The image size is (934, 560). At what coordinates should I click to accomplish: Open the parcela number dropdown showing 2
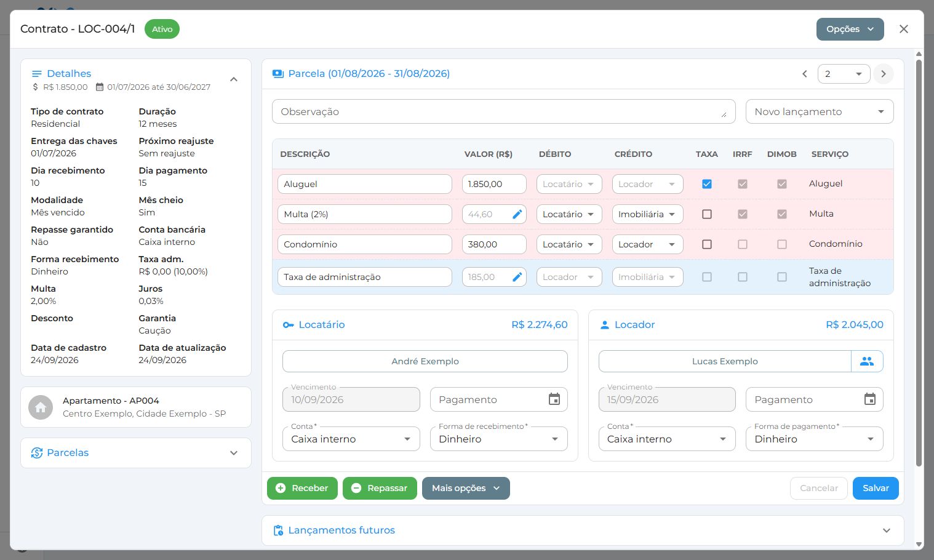[844, 74]
